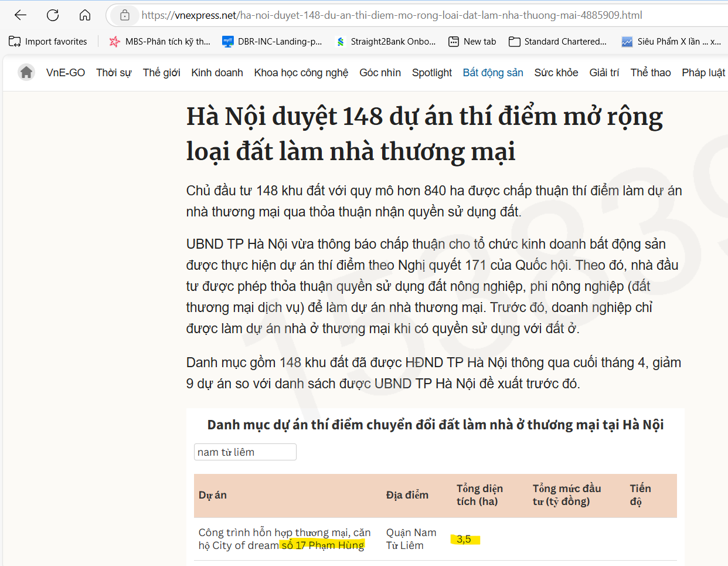Viewport: 728px width, 566px height.
Task: Click the Tổng diện tích (ha) column header
Action: click(479, 495)
